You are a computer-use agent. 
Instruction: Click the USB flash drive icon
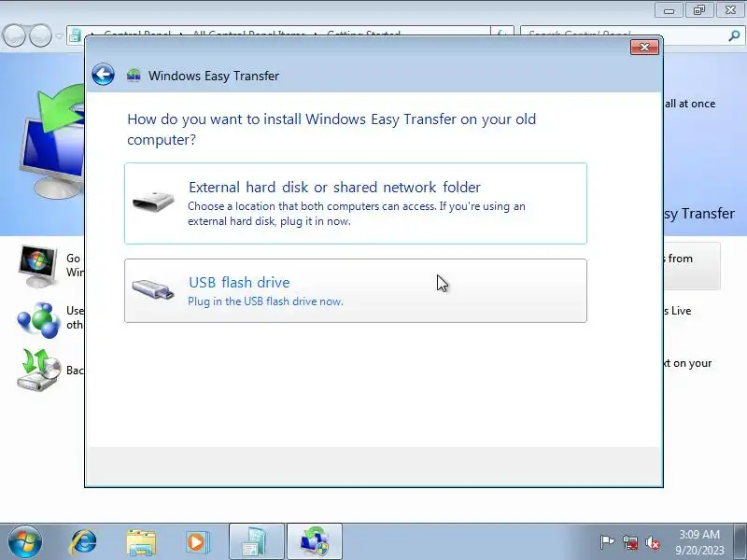point(153,289)
